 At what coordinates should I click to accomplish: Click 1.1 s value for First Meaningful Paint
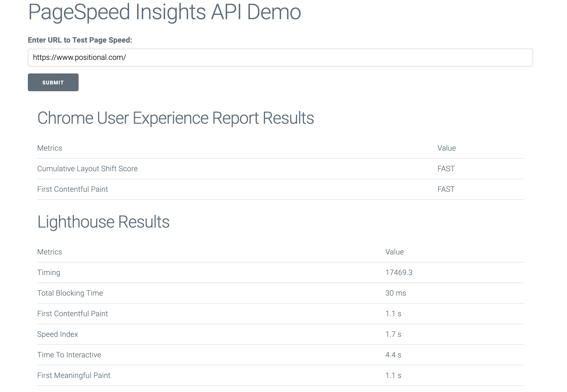point(393,376)
